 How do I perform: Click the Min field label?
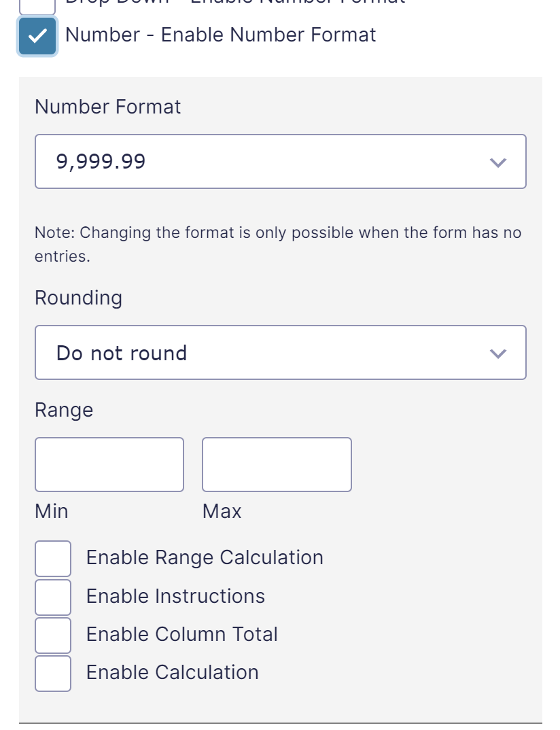point(51,511)
